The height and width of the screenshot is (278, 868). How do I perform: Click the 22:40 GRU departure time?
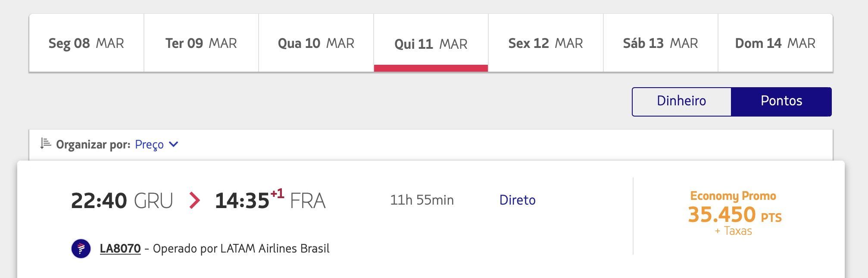point(122,201)
